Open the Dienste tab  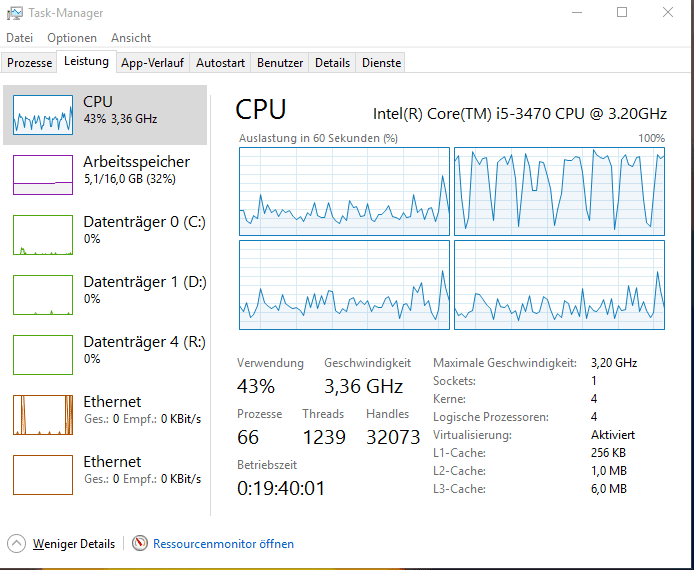coord(381,62)
